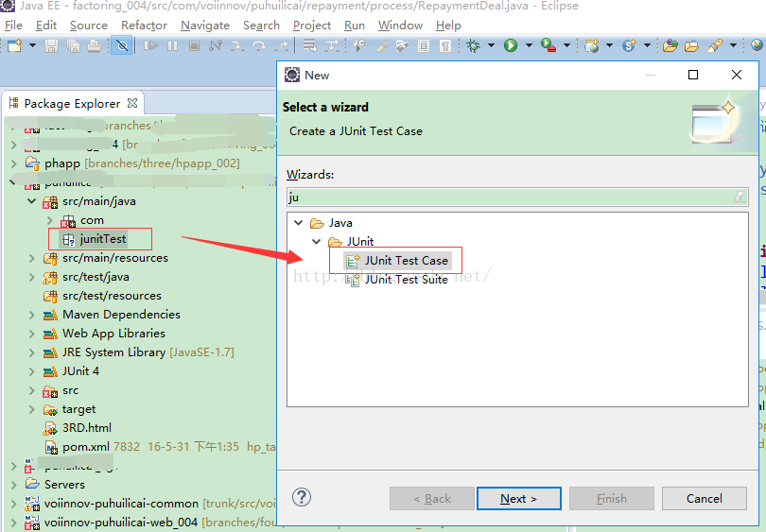Click the New Dynamic Web Project icon
This screenshot has height=532, width=766.
[x=592, y=46]
